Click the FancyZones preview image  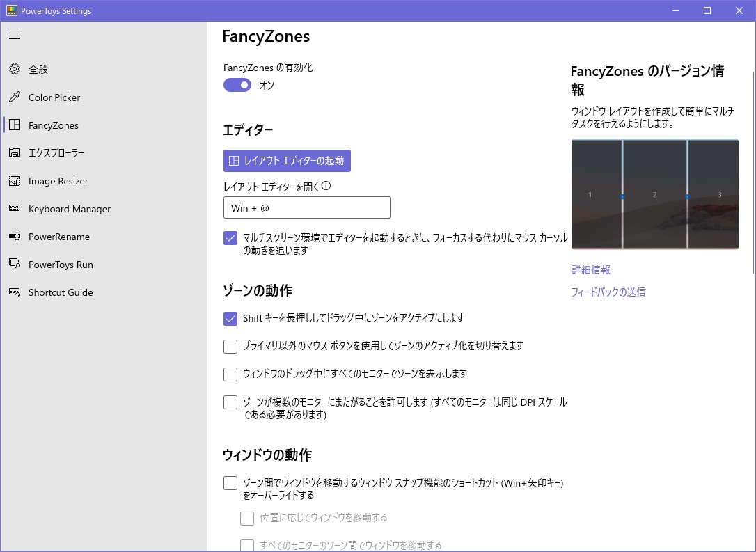tap(655, 194)
